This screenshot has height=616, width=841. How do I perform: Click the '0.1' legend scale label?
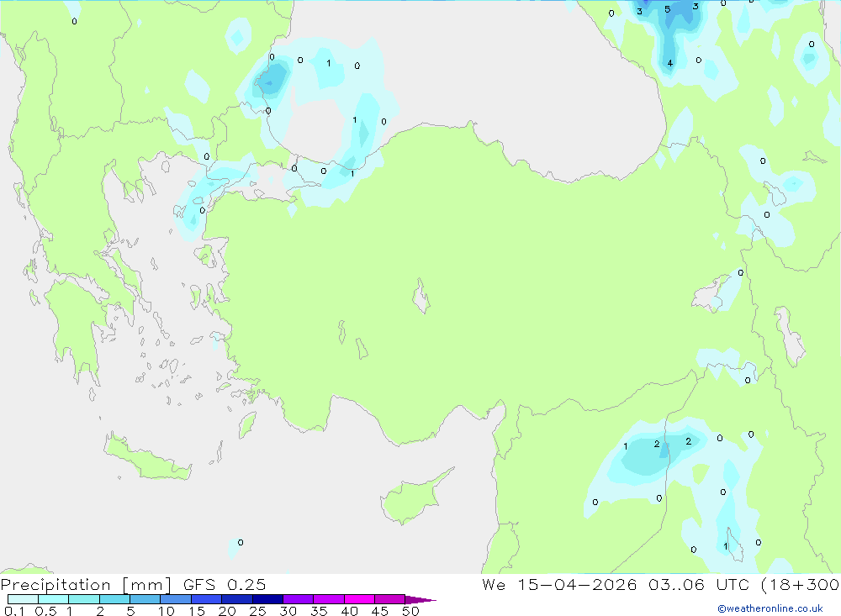coord(14,611)
